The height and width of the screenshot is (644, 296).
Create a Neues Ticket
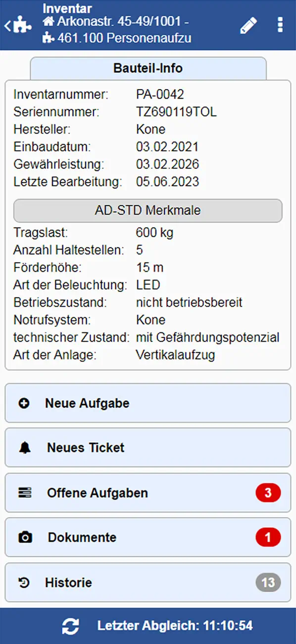coord(148,447)
